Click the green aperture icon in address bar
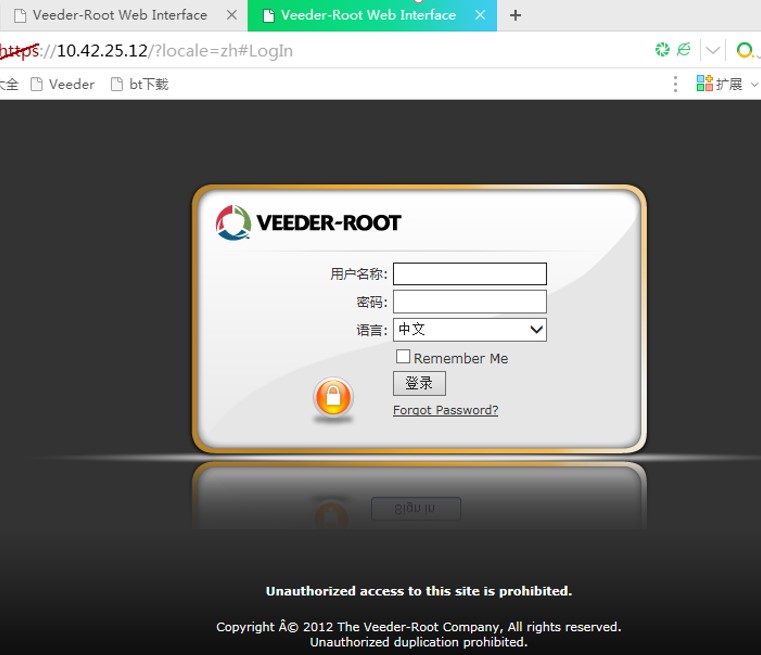The width and height of the screenshot is (761, 655). (662, 50)
